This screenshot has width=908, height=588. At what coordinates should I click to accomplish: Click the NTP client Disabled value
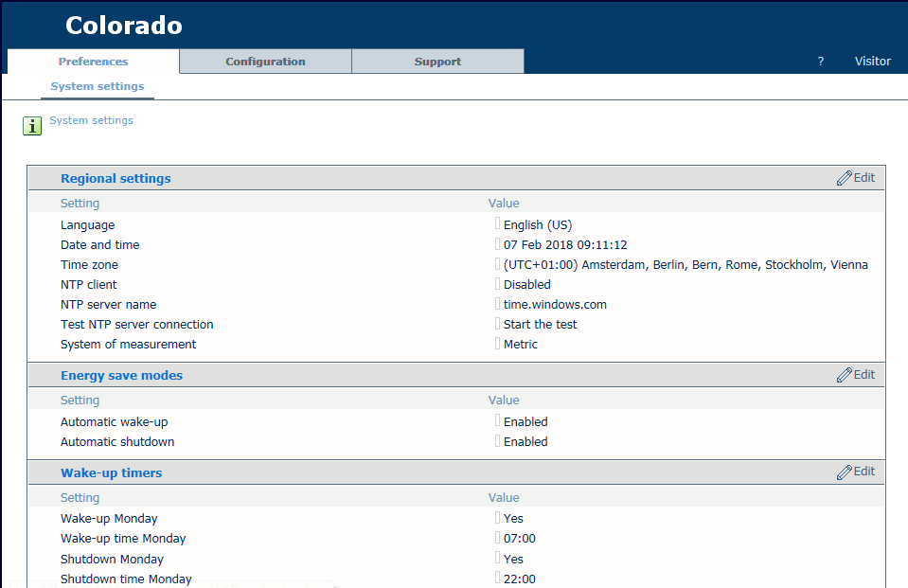click(526, 285)
